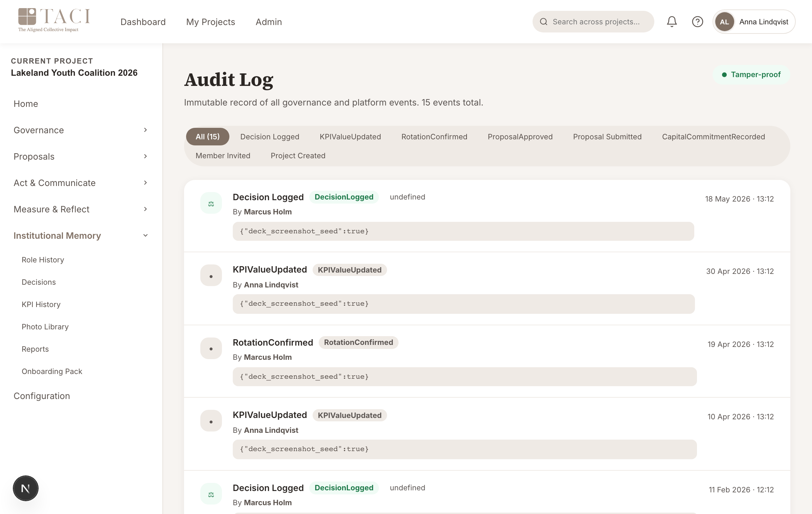
Task: Click the DecisionLogged badge dated 18 May
Action: pos(344,197)
